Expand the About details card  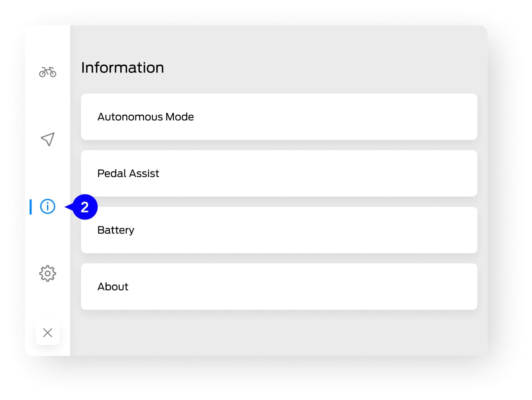coord(279,286)
